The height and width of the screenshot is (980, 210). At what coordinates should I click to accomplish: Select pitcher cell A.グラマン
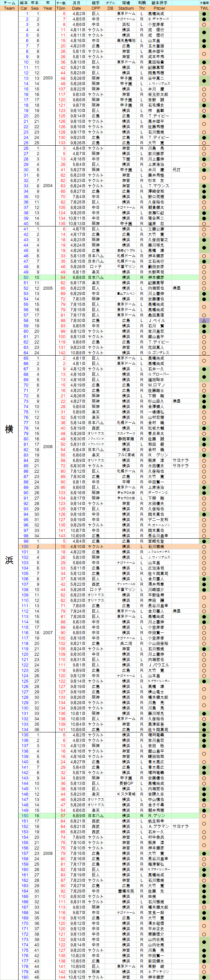click(159, 826)
